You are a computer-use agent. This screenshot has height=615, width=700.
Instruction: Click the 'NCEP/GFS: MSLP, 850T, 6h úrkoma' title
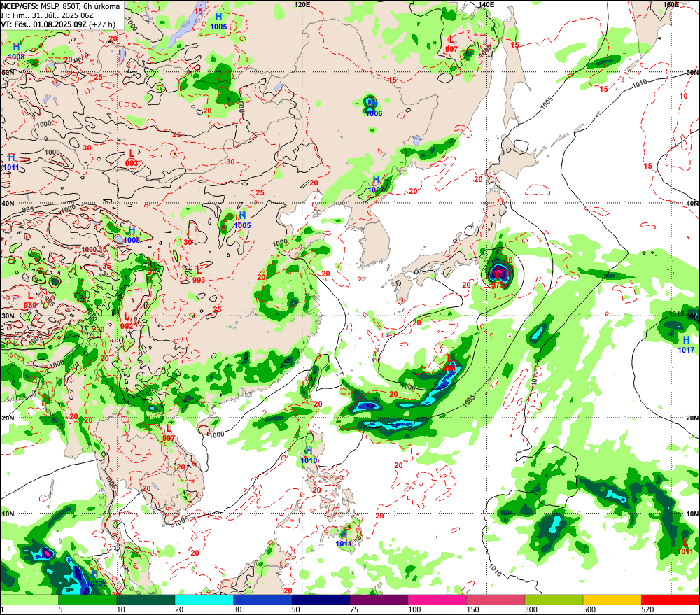click(x=61, y=6)
